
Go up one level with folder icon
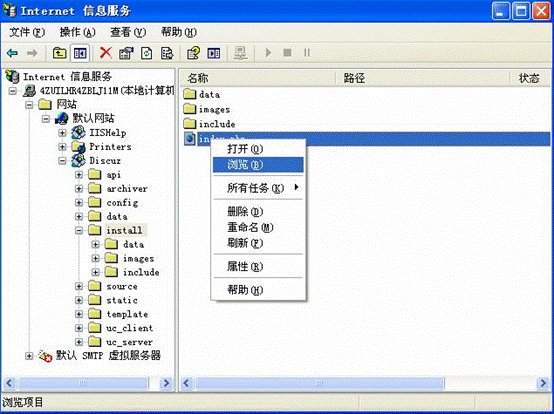coord(59,53)
